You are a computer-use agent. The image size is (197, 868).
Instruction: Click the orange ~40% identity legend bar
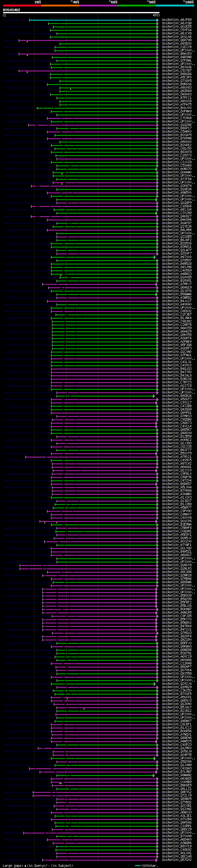tap(60, 6)
